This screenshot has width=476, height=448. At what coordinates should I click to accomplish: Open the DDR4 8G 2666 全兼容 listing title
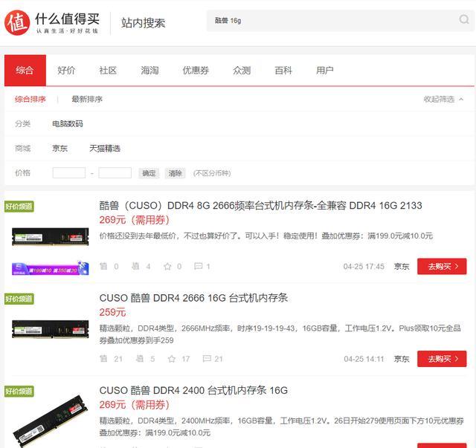coord(260,206)
